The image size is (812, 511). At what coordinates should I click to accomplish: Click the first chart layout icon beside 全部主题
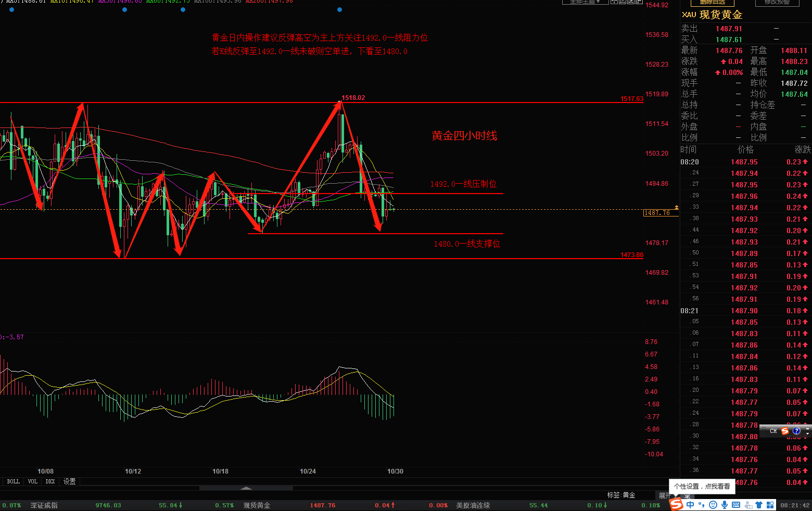pos(614,2)
